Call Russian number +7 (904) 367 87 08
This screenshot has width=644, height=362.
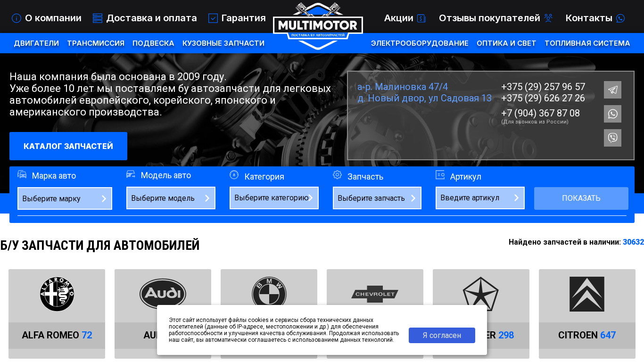pos(540,113)
